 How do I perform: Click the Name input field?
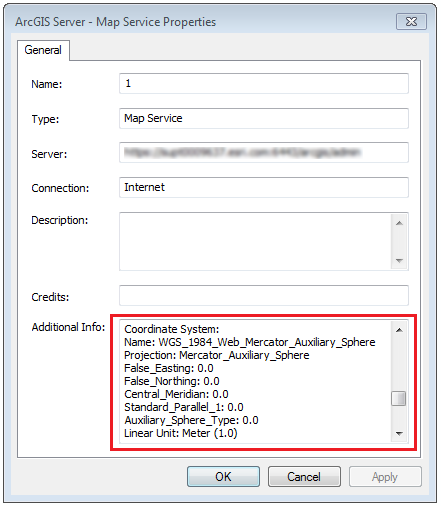(x=264, y=83)
